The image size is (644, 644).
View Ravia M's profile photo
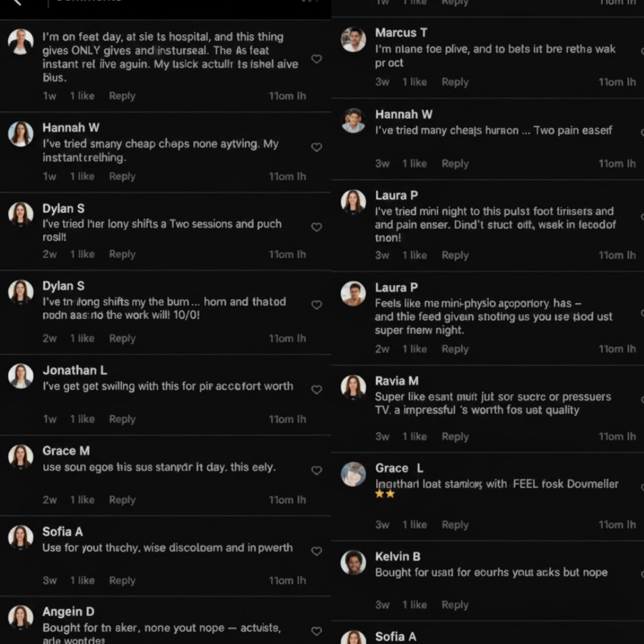353,387
